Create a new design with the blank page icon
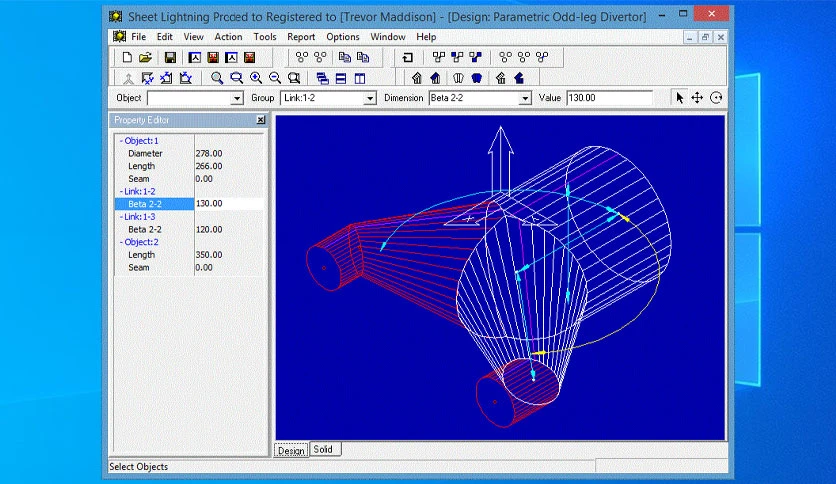Screen dimensions: 836x484 pos(127,57)
